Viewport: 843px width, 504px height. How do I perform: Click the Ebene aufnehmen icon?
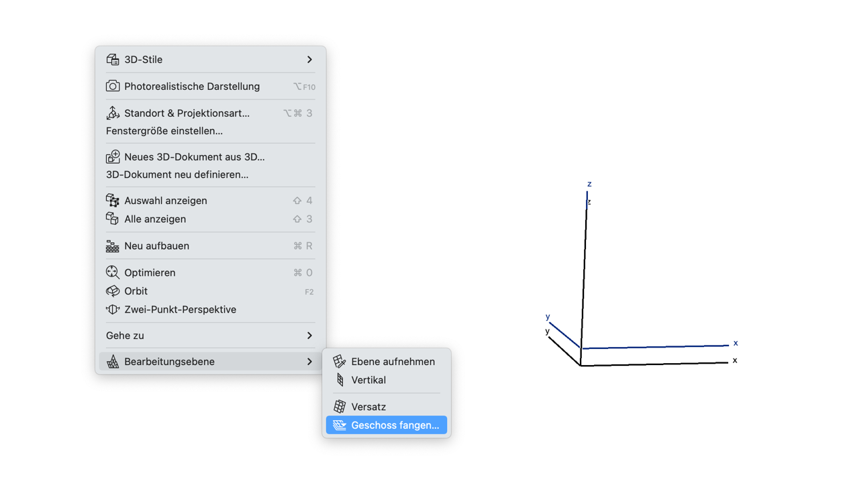pyautogui.click(x=340, y=362)
